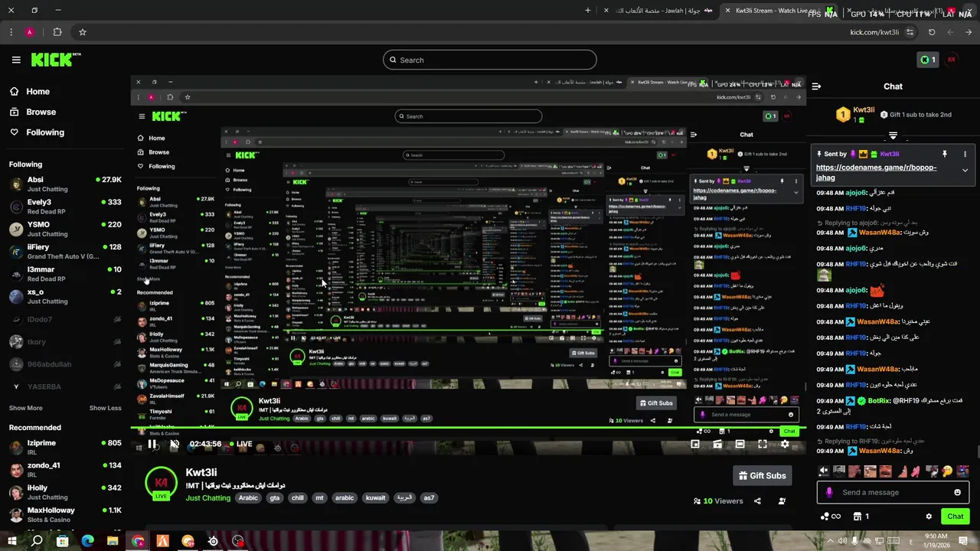Viewport: 980px width, 551px height.
Task: Pause the main stream with the pause button
Action: tap(152, 444)
